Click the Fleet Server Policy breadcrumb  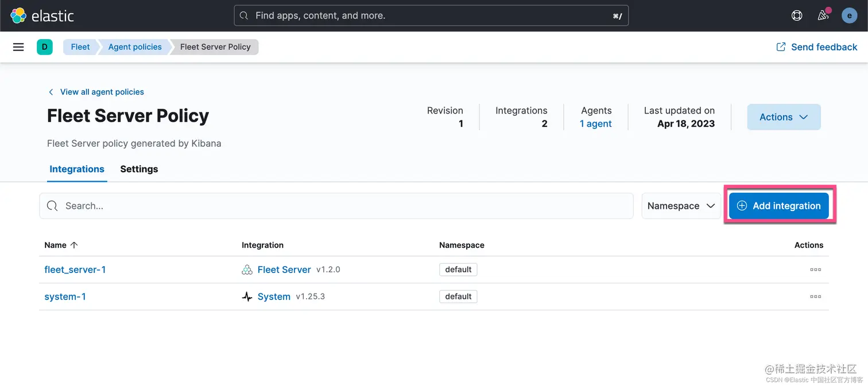(x=215, y=47)
